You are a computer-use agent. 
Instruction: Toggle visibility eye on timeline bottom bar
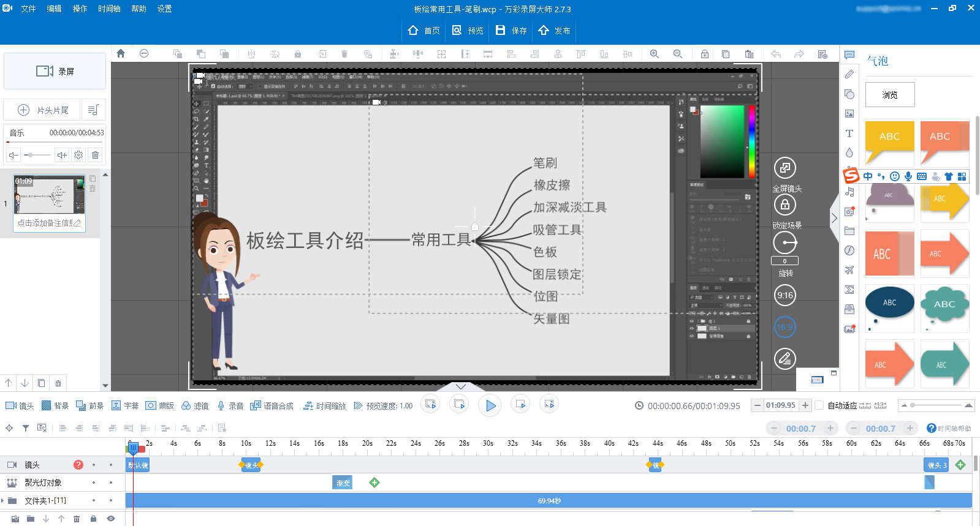pos(111,519)
